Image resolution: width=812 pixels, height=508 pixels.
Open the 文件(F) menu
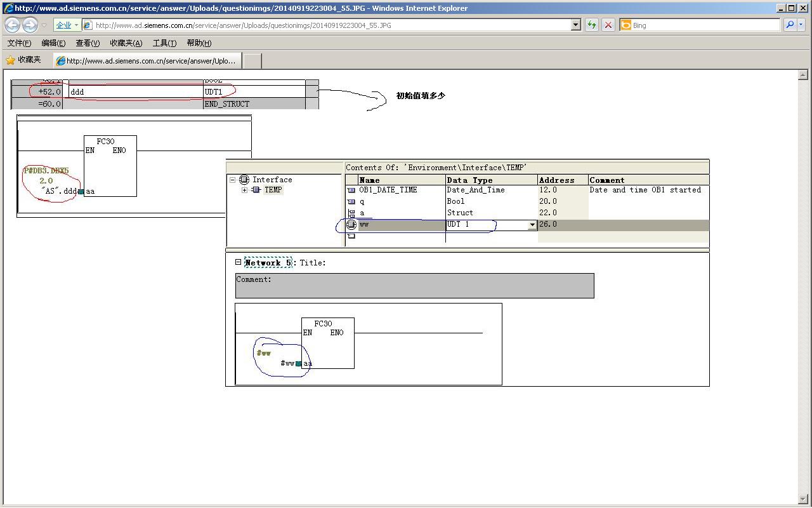19,43
